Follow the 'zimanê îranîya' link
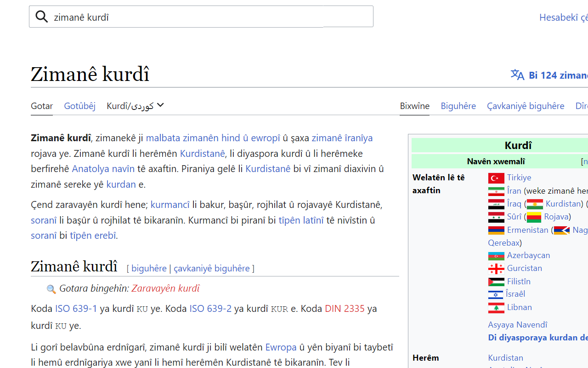This screenshot has width=588, height=368. pyautogui.click(x=342, y=138)
